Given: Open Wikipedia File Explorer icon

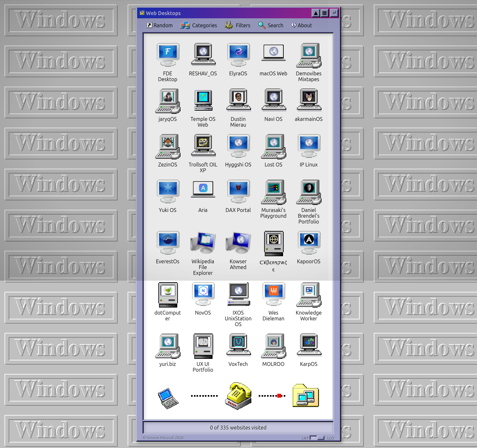Looking at the screenshot, I should click(x=203, y=243).
